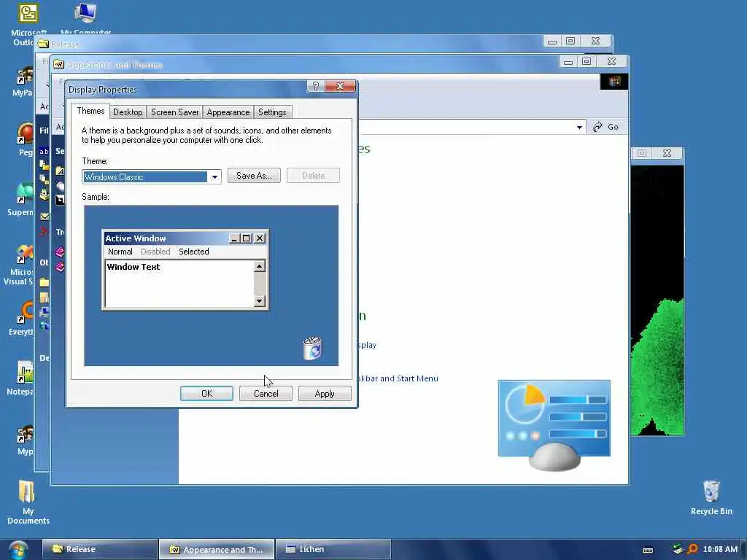
Task: Apply the theme changes
Action: (x=325, y=393)
